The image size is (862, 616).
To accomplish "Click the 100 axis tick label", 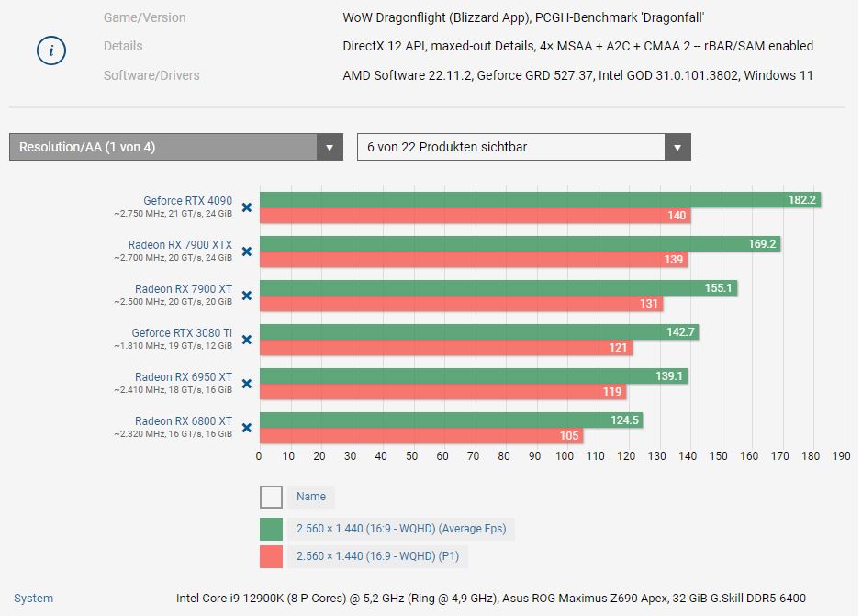I will (565, 456).
